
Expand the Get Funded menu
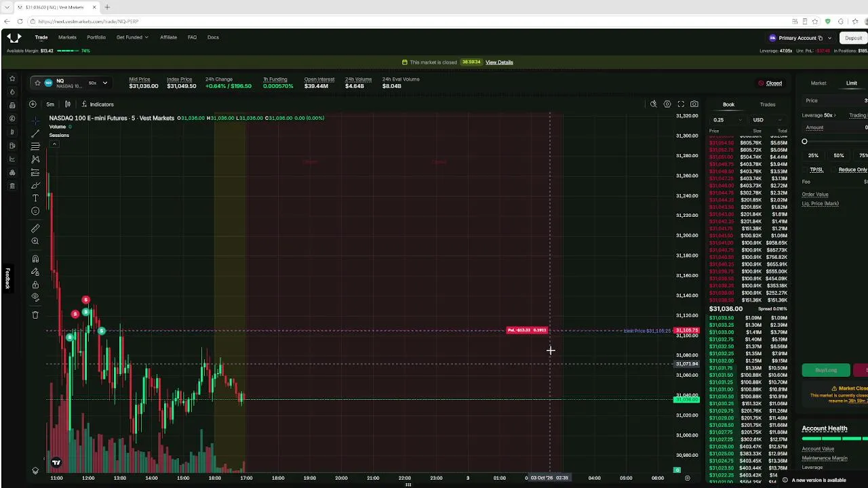132,37
